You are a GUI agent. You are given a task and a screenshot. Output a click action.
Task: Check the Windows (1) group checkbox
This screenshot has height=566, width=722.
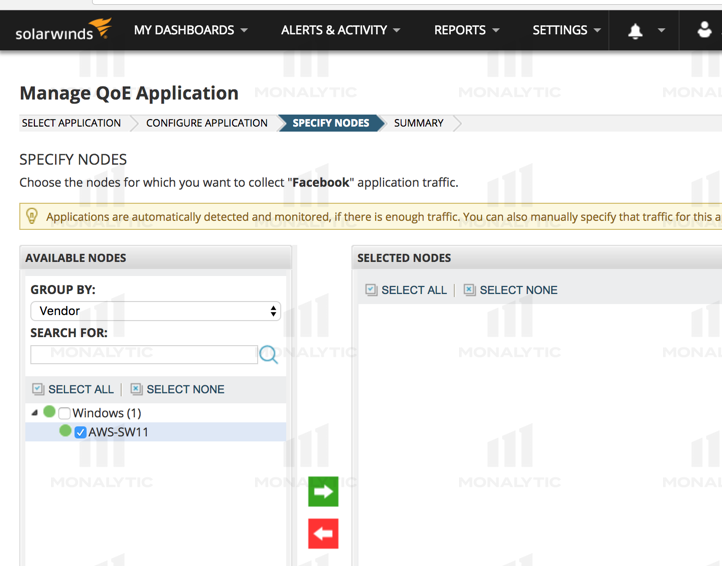pos(64,413)
